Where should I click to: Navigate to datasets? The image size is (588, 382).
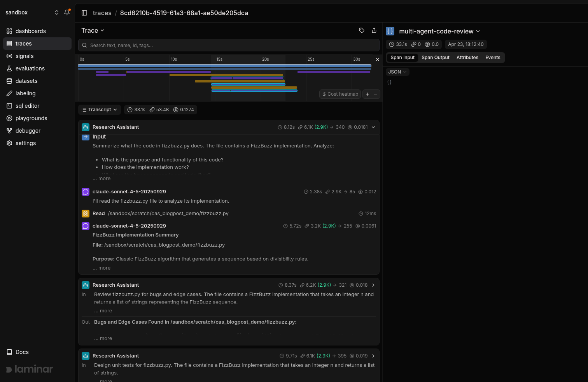[37, 81]
